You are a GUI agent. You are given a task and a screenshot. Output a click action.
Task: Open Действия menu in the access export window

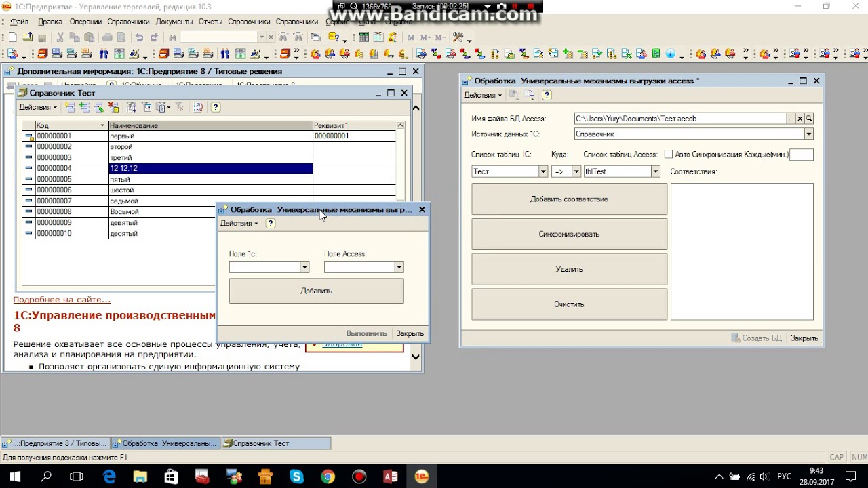(483, 95)
